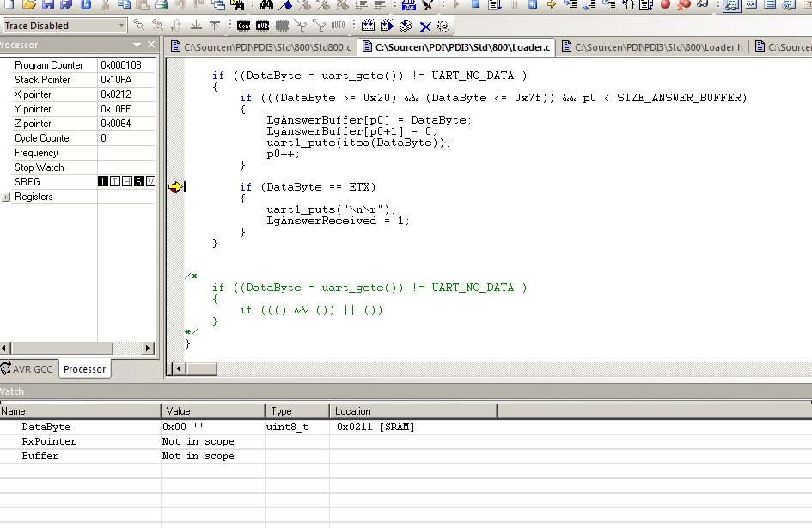This screenshot has width=812, height=528.
Task: Remove all breakpoints with the crossed red circles
Action: click(684, 4)
